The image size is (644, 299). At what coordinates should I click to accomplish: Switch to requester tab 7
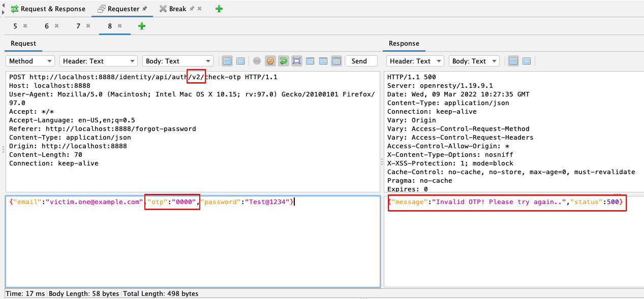78,26
